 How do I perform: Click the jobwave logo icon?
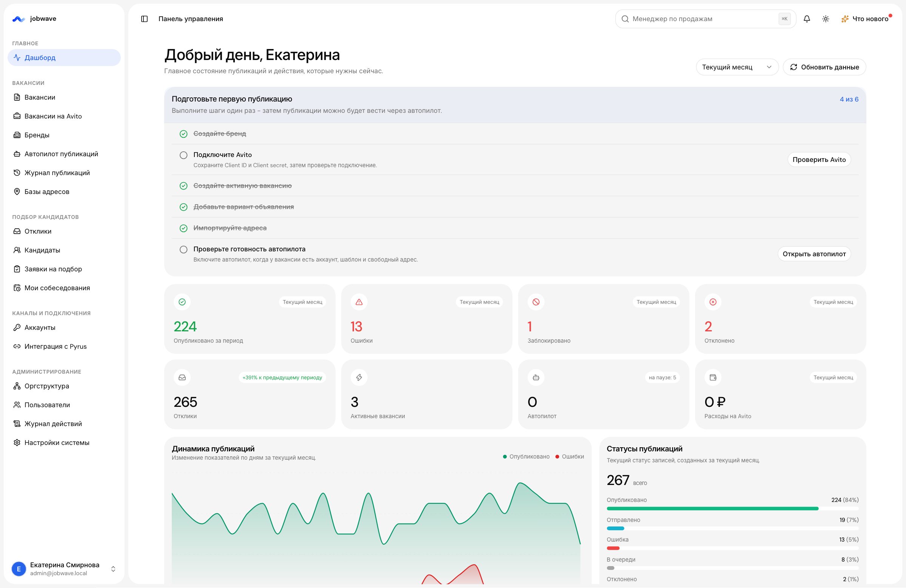tap(18, 19)
